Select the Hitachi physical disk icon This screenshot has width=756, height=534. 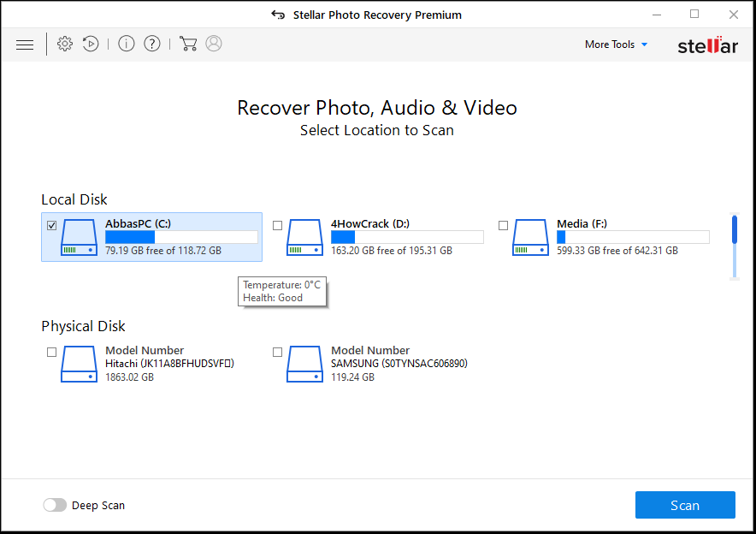[x=79, y=365]
